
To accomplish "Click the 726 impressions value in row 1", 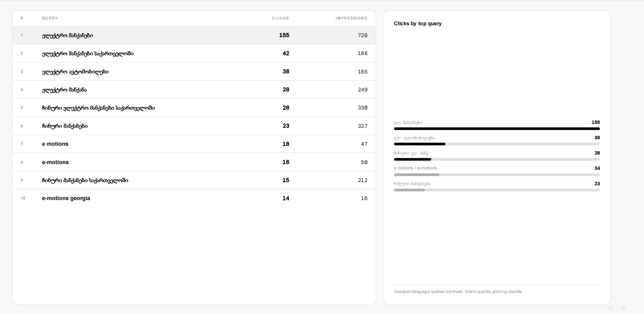I will coord(362,35).
